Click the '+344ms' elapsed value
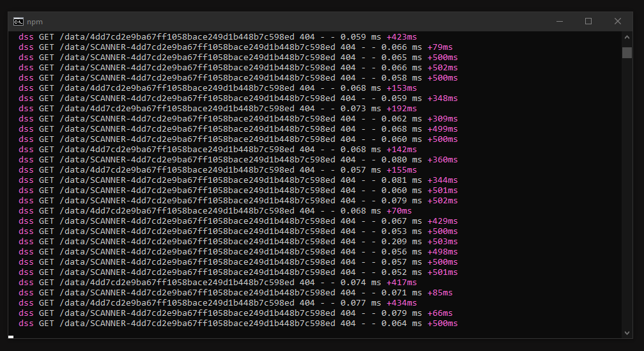 pyautogui.click(x=442, y=180)
